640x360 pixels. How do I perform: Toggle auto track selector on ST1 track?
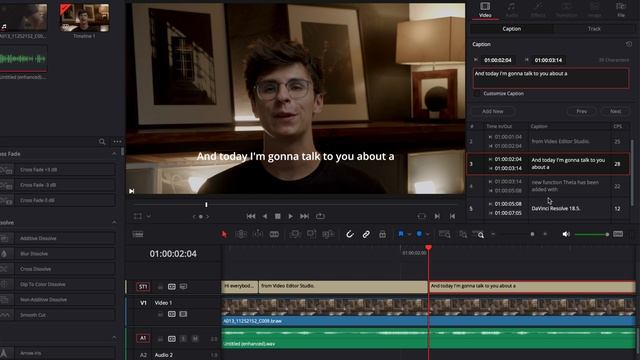point(172,287)
